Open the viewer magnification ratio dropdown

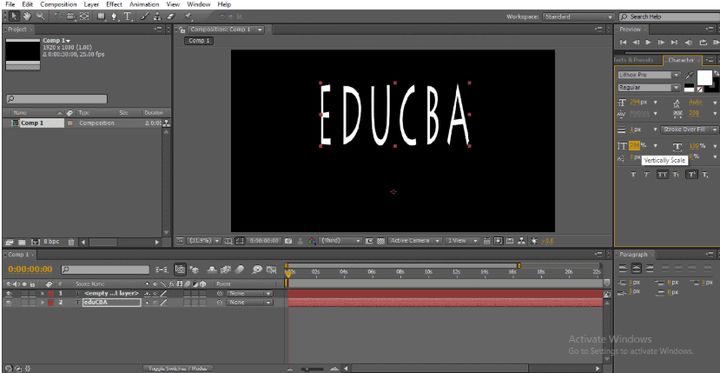204,241
